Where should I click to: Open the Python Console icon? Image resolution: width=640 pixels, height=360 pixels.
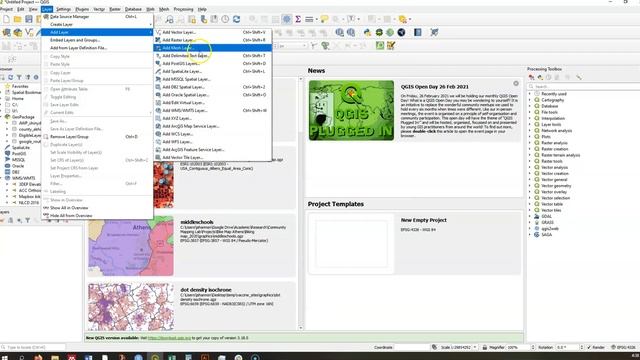pos(367,32)
